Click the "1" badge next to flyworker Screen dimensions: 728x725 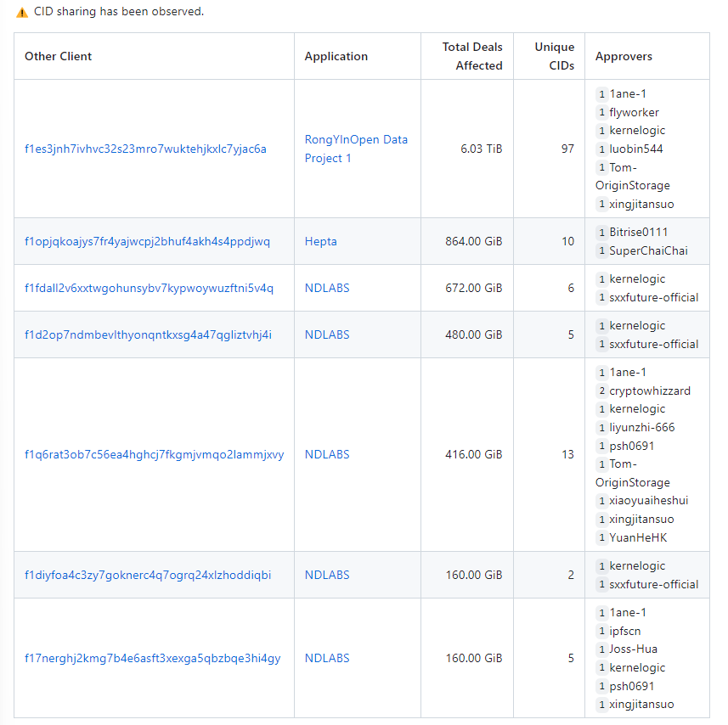(x=601, y=112)
